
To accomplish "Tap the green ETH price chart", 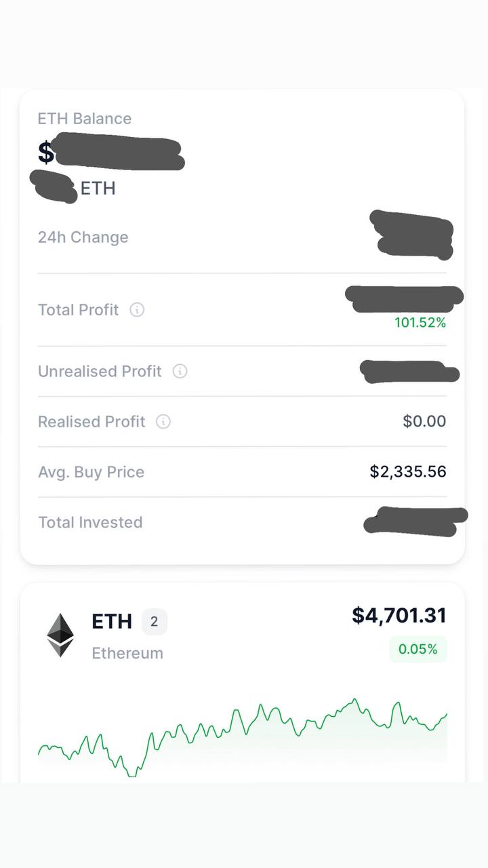I will coord(243,737).
